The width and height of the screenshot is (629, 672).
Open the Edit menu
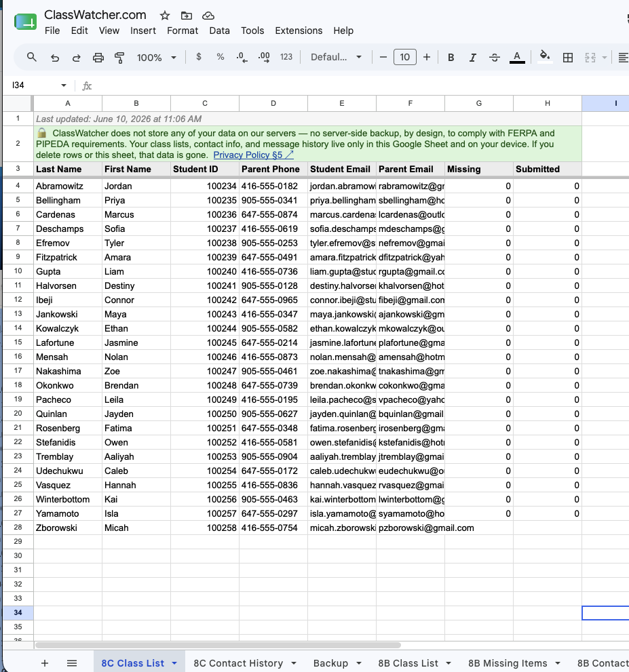pos(79,31)
